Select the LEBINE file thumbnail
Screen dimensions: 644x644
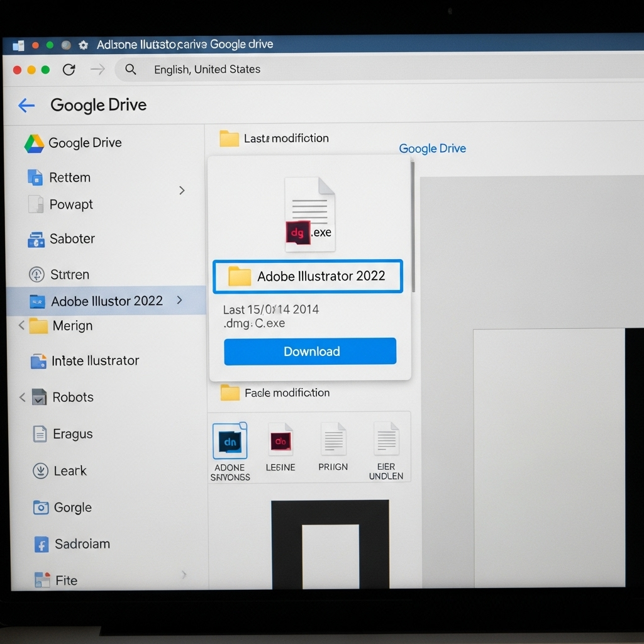point(280,447)
